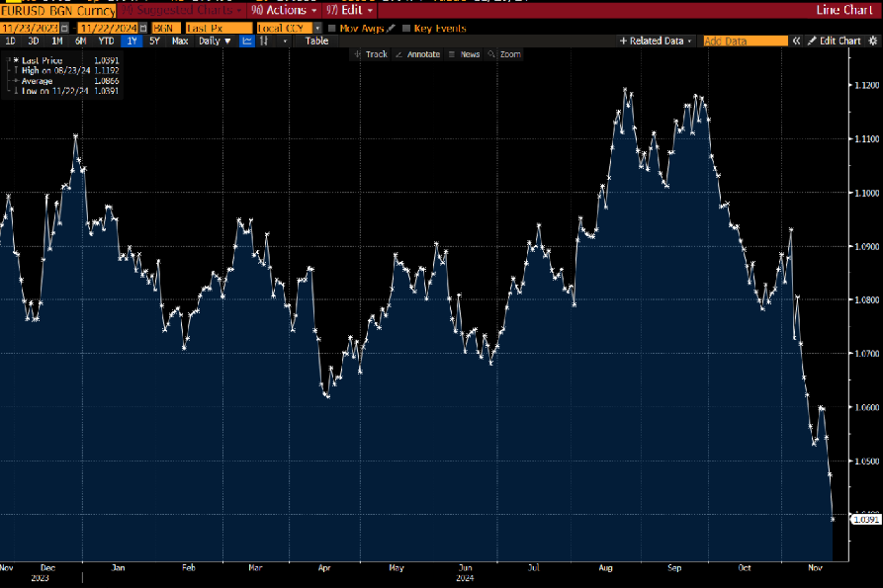
Task: Expand the Related Data dropdown
Action: tap(656, 42)
